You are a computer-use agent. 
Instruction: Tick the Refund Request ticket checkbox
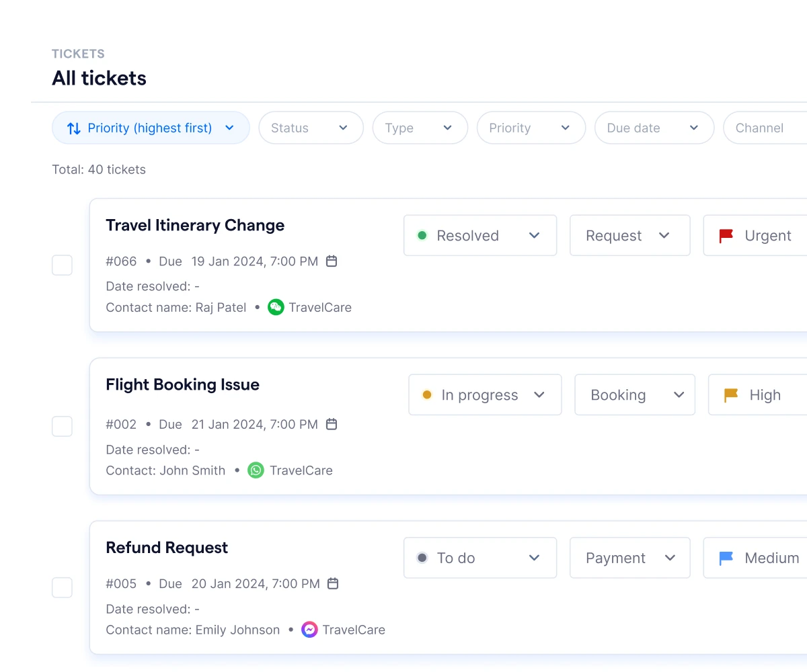(x=62, y=587)
